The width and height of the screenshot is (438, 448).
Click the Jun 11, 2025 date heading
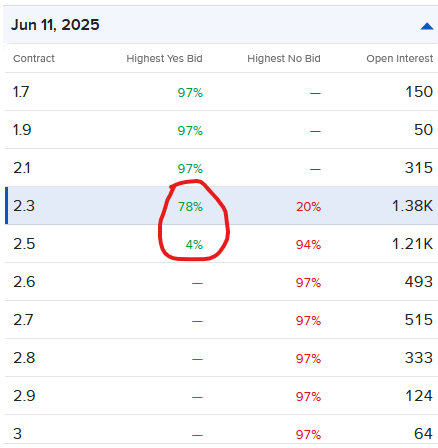(55, 25)
